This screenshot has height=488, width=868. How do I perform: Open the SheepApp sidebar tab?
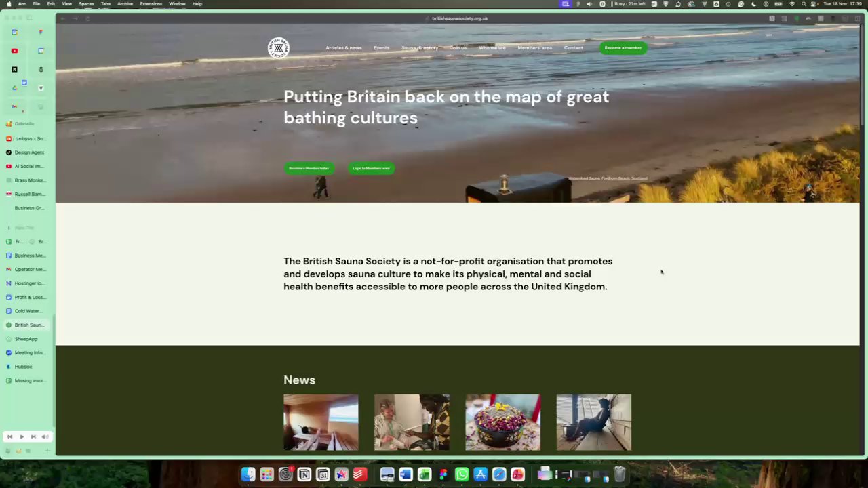click(x=27, y=339)
